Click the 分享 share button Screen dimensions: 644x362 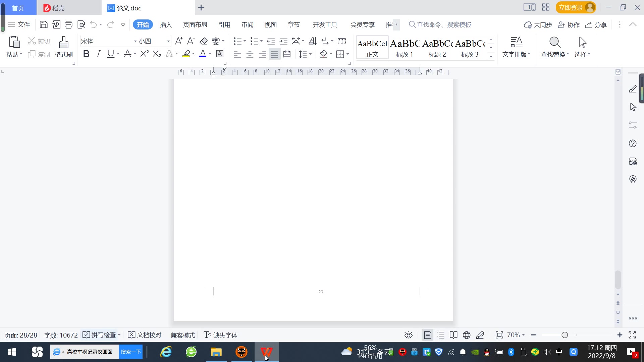[x=596, y=25]
